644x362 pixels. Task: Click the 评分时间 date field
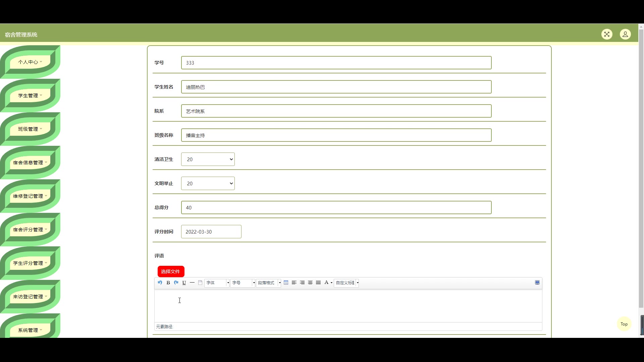point(211,232)
